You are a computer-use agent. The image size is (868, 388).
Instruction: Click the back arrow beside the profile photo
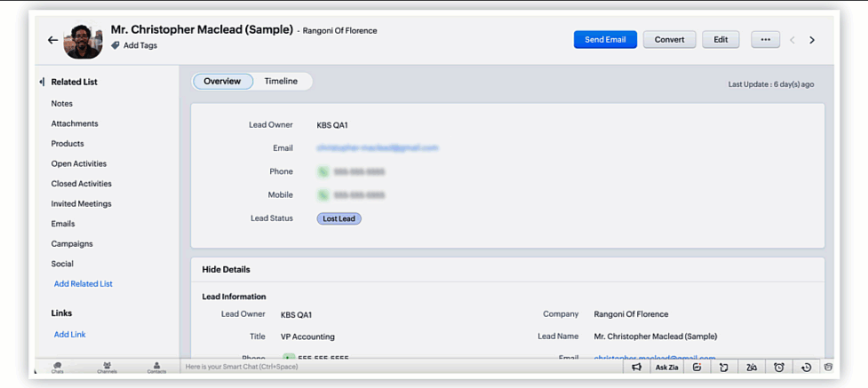click(52, 40)
